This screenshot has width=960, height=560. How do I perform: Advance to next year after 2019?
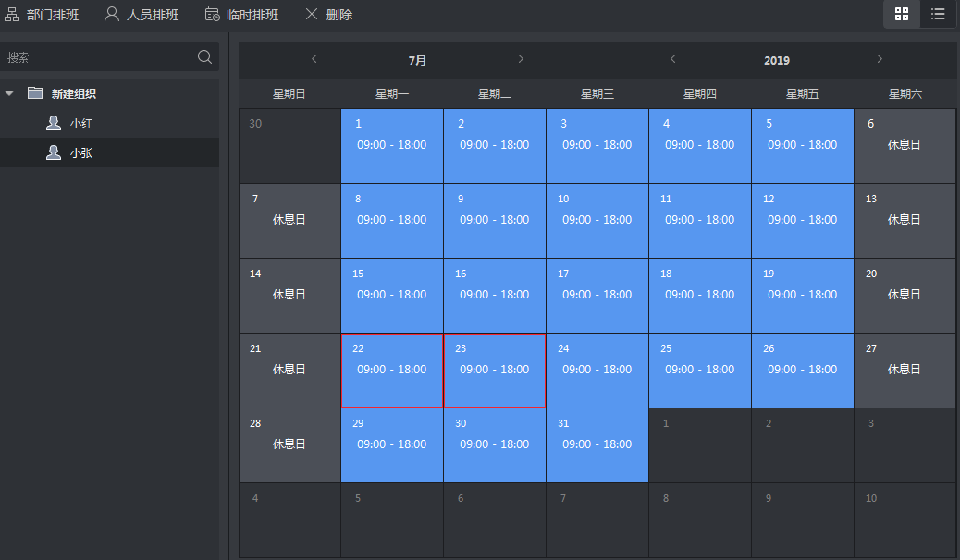point(880,60)
